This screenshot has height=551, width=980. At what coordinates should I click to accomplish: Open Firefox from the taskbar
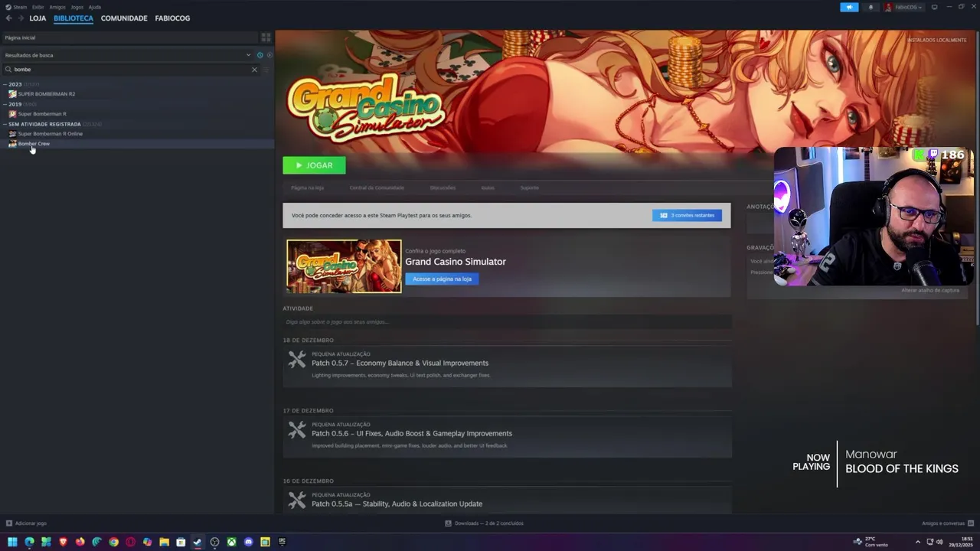point(80,542)
